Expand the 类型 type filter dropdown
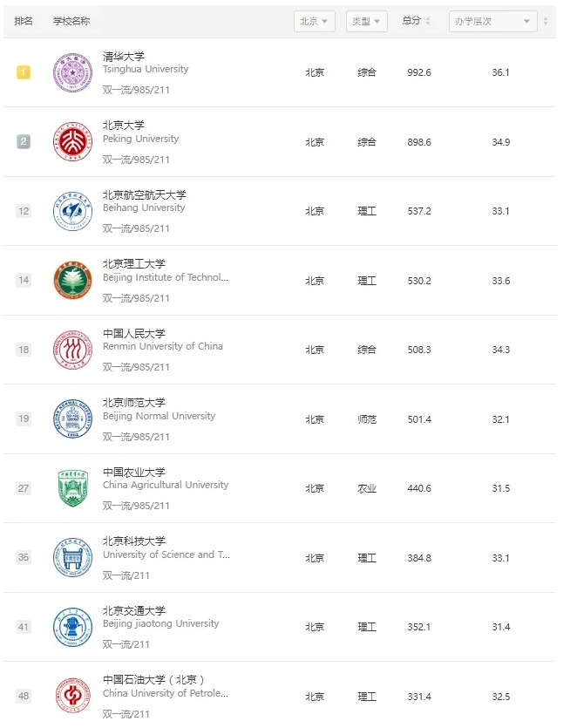The image size is (577, 728). click(x=367, y=21)
